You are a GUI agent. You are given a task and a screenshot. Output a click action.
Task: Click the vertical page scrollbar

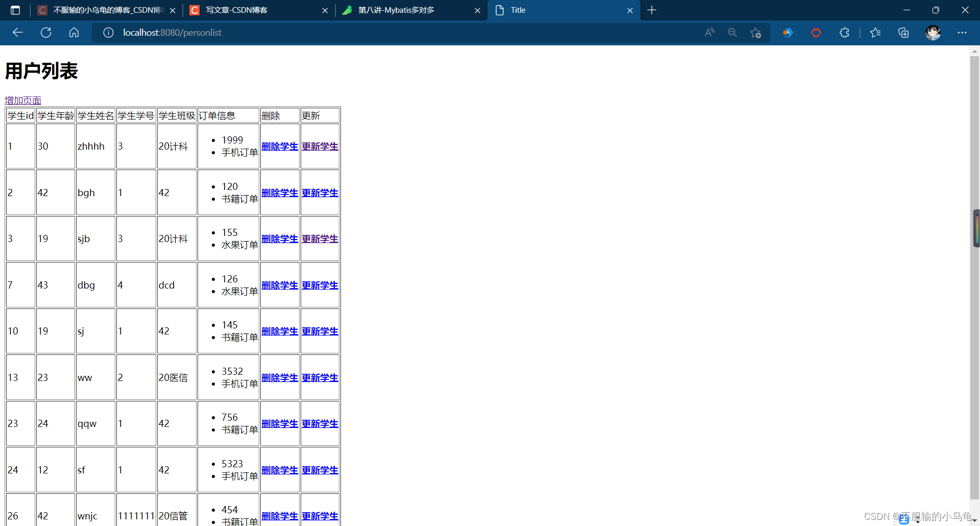point(974,278)
